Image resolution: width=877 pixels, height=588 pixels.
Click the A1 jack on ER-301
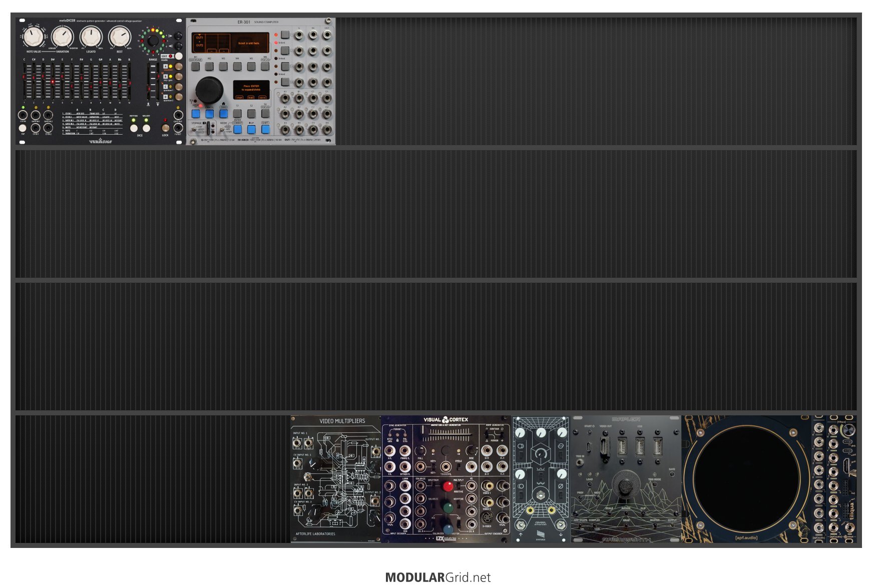pyautogui.click(x=285, y=98)
